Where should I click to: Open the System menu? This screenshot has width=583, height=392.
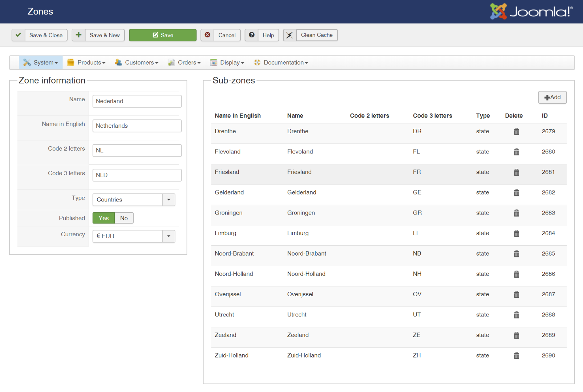[41, 63]
